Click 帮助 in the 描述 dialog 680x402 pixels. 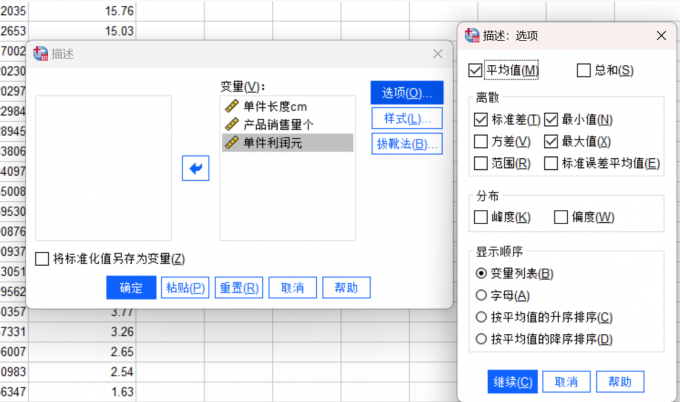[347, 288]
